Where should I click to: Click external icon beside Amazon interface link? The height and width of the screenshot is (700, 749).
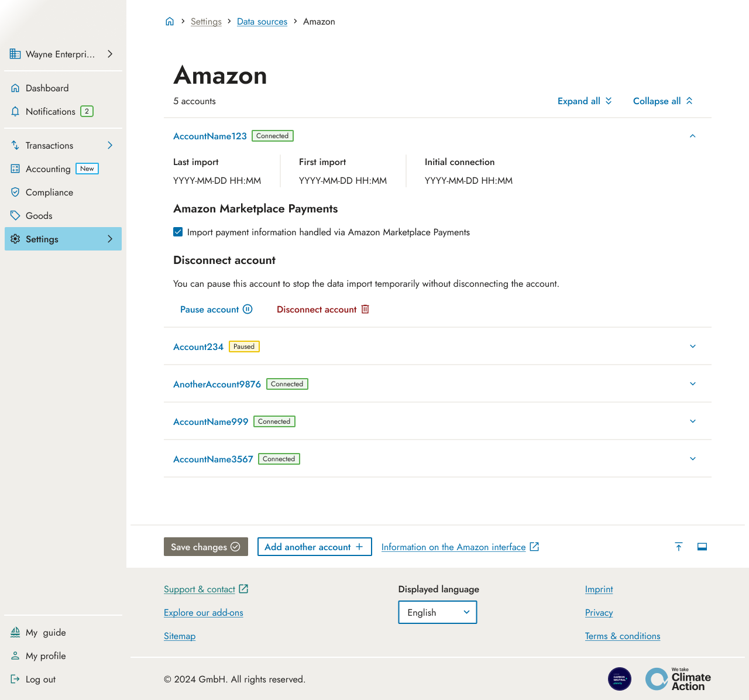(534, 547)
